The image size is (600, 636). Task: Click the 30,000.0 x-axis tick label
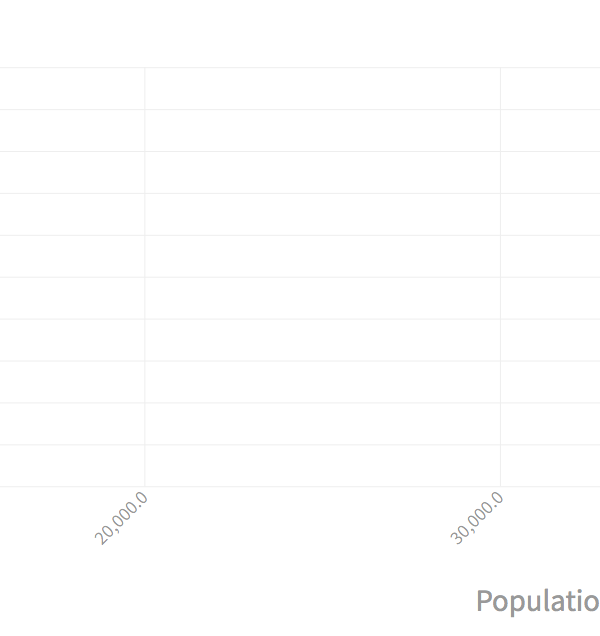(x=477, y=518)
